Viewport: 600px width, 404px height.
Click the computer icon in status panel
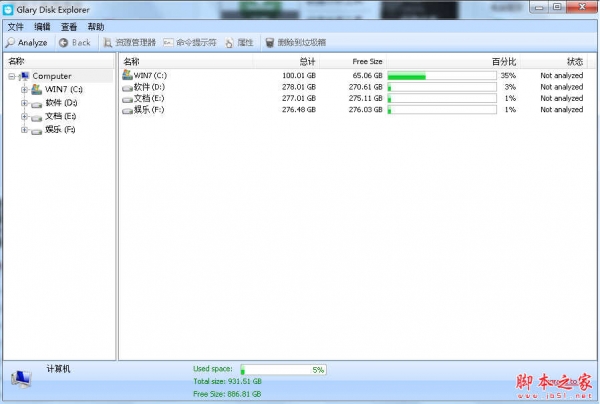pyautogui.click(x=21, y=379)
